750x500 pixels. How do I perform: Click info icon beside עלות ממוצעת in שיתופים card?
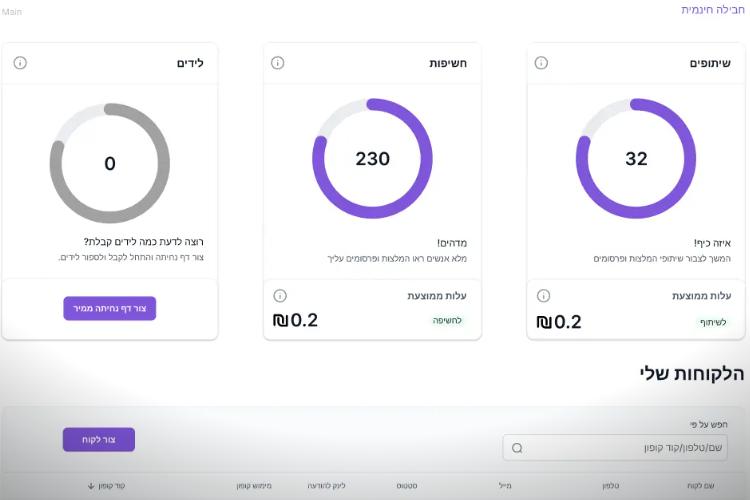pos(543,296)
